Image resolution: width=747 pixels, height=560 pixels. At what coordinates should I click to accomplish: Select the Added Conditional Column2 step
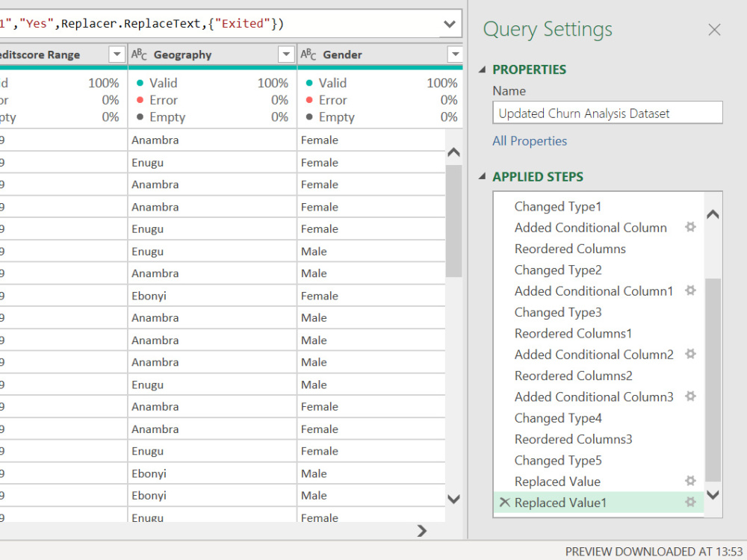598,354
